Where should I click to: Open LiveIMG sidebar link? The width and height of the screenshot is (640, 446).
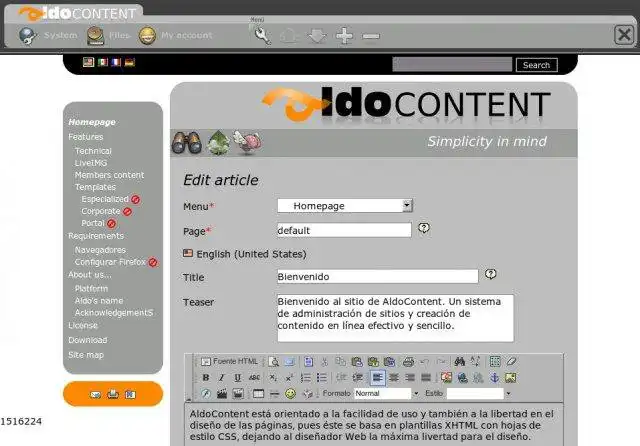91,163
